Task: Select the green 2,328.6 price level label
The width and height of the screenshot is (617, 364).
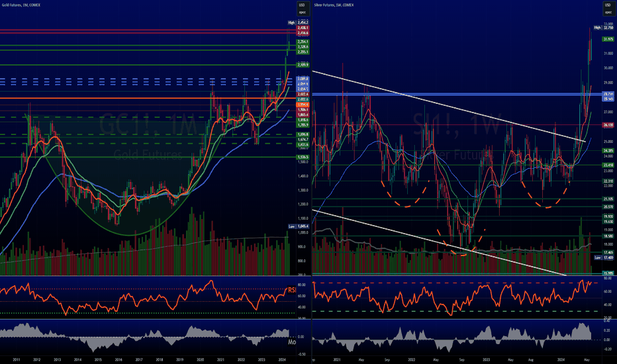Action: point(303,47)
